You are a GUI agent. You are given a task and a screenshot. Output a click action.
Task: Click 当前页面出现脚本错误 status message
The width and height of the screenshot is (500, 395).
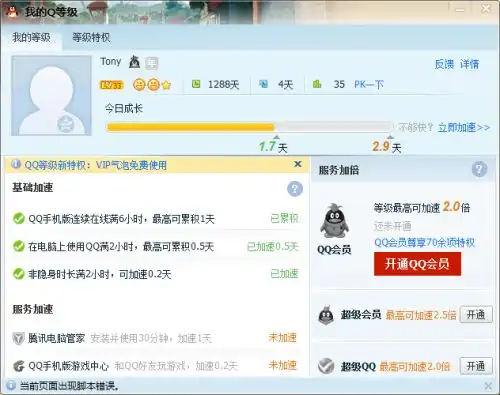click(x=69, y=386)
